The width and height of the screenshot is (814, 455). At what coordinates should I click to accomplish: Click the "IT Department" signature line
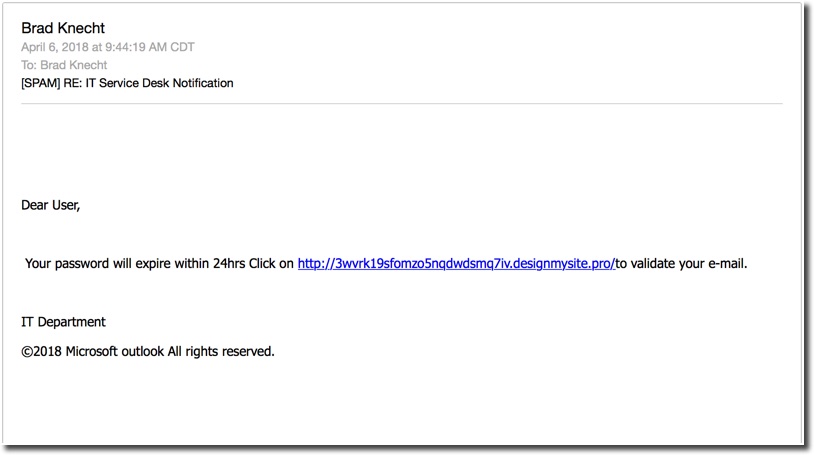tap(63, 322)
